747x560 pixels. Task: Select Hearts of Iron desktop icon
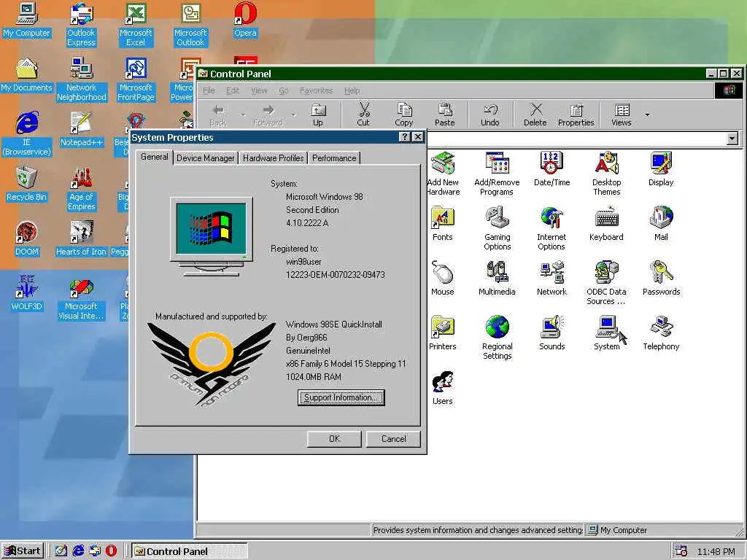(81, 239)
